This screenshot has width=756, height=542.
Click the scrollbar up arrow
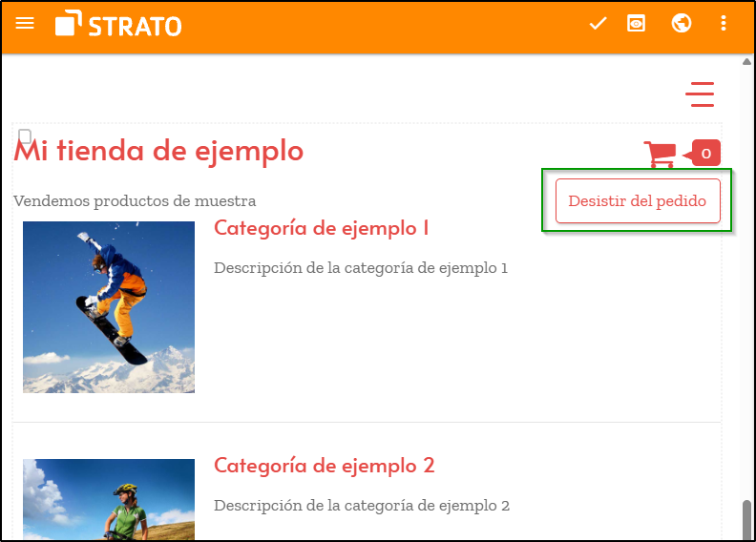[746, 62]
